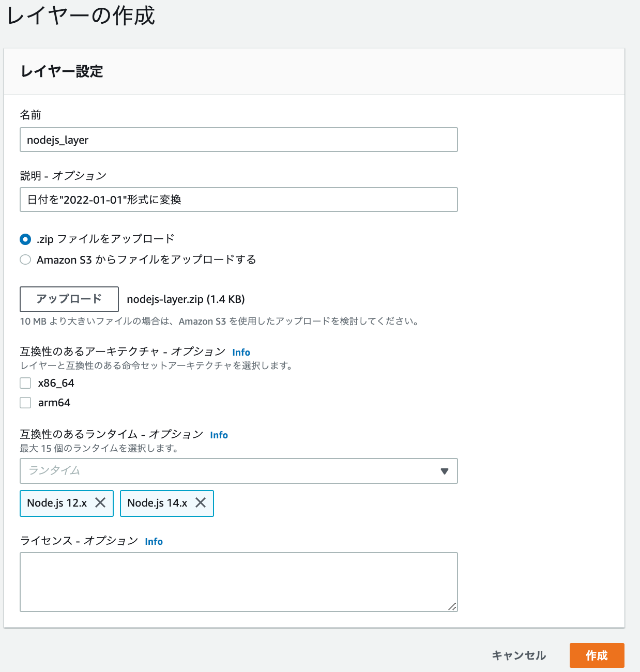This screenshot has width=640, height=672.
Task: Click the アップロード button
Action: (x=69, y=299)
